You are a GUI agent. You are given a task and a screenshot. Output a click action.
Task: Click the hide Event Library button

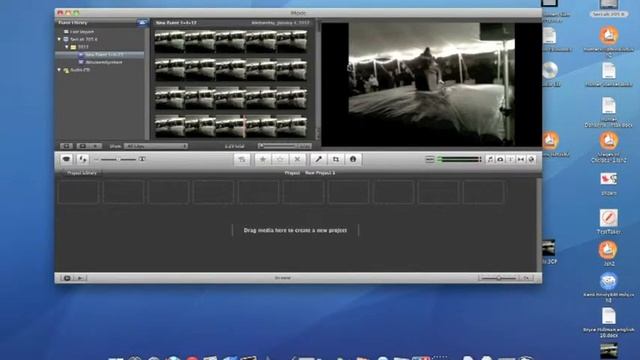(x=66, y=146)
